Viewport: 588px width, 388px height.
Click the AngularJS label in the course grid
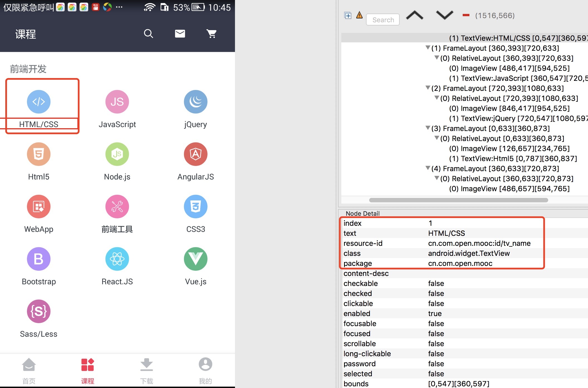pyautogui.click(x=196, y=177)
